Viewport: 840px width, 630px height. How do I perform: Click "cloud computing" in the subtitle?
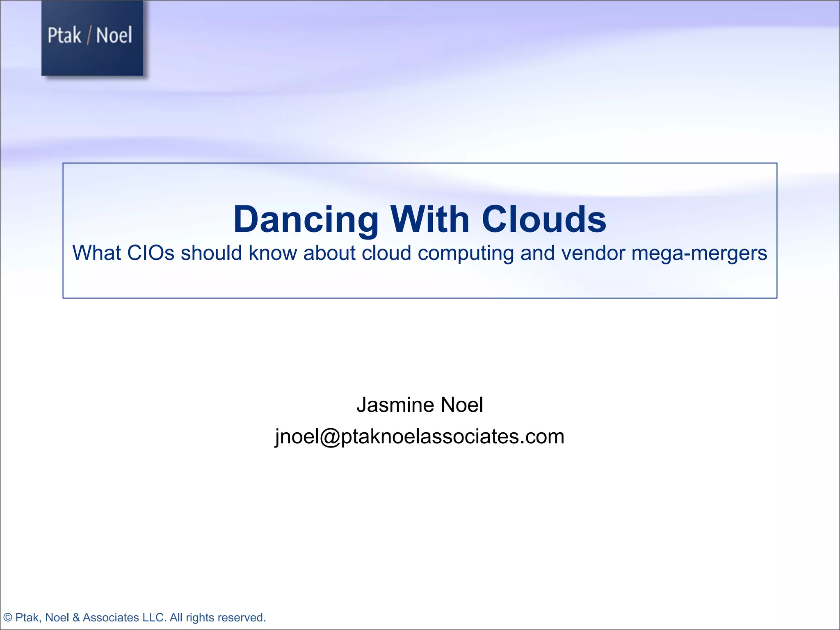pyautogui.click(x=438, y=253)
